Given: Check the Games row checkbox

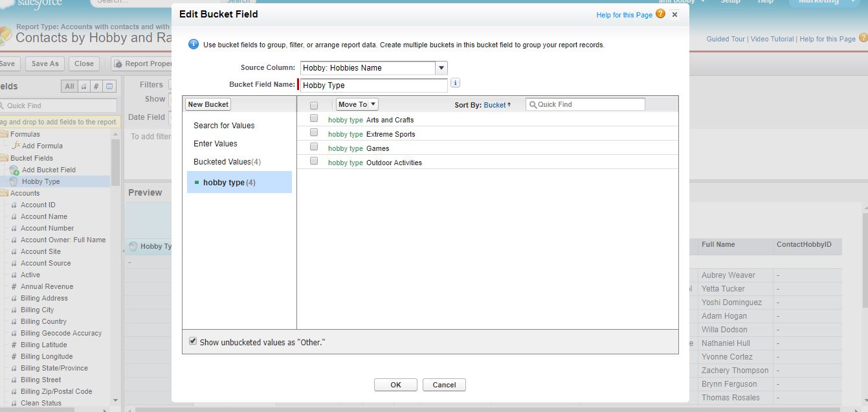Looking at the screenshot, I should 314,147.
